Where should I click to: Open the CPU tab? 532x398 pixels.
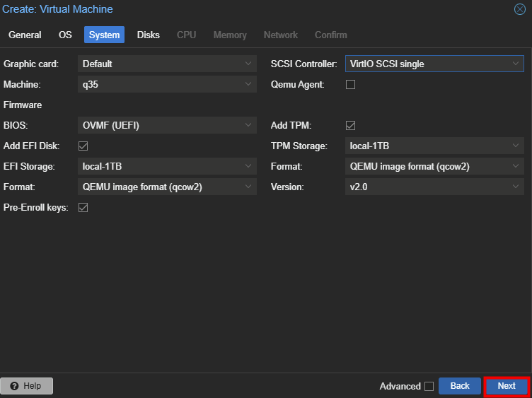pyautogui.click(x=186, y=35)
